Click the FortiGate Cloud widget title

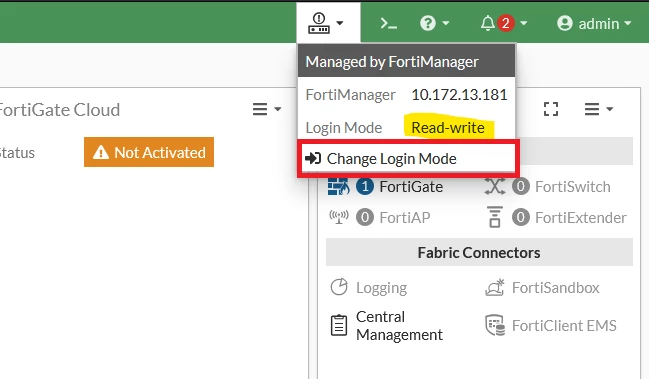pos(59,110)
